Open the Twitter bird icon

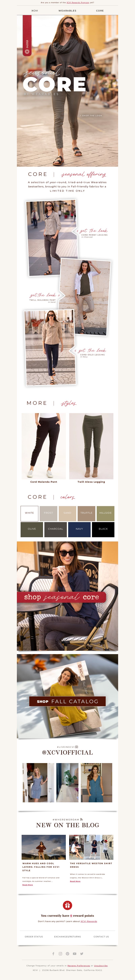click(82, 953)
